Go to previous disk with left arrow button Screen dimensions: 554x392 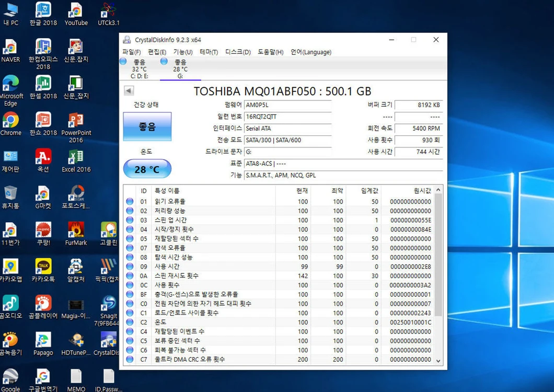(x=129, y=91)
